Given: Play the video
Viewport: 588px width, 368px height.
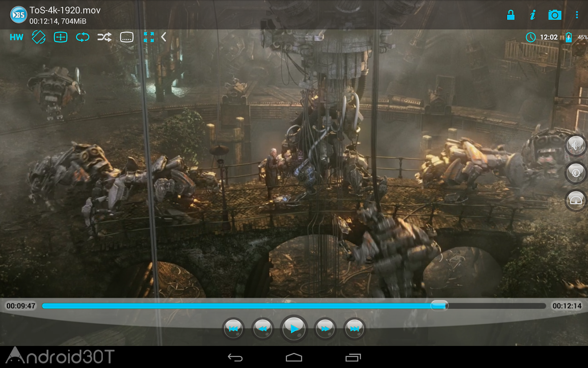Looking at the screenshot, I should click(294, 328).
